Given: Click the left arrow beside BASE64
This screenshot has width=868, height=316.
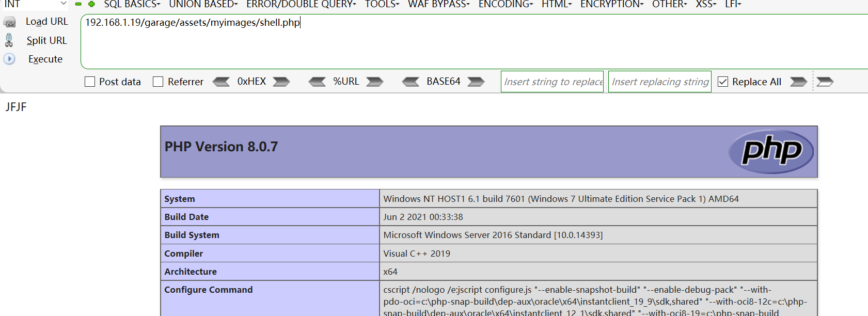Looking at the screenshot, I should [411, 82].
